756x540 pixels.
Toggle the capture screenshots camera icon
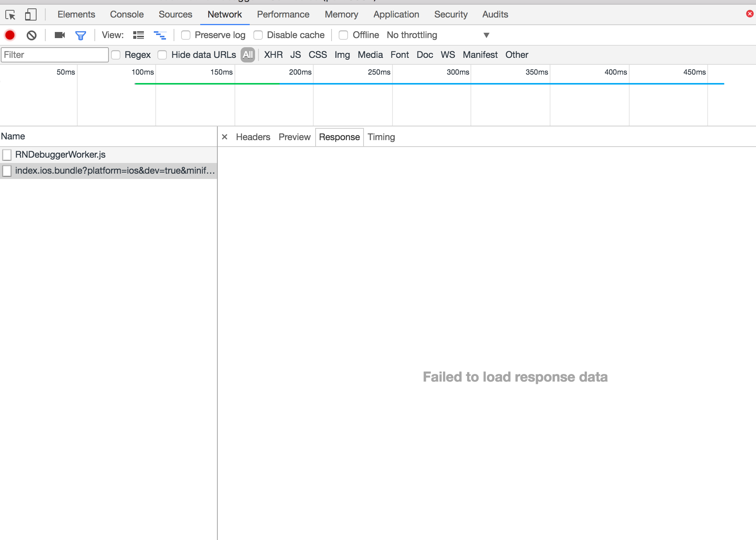pyautogui.click(x=59, y=35)
